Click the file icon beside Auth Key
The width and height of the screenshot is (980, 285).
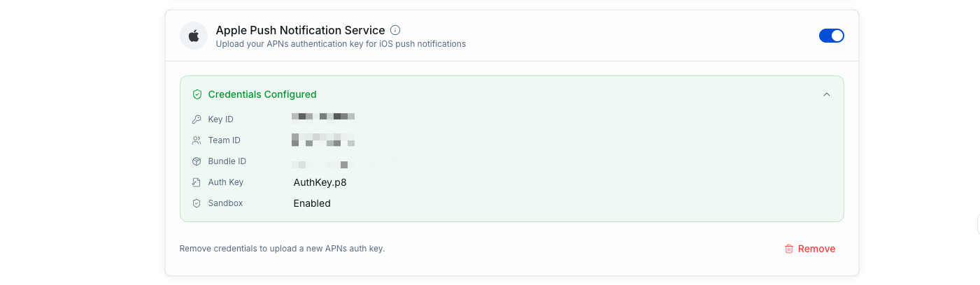click(x=197, y=182)
